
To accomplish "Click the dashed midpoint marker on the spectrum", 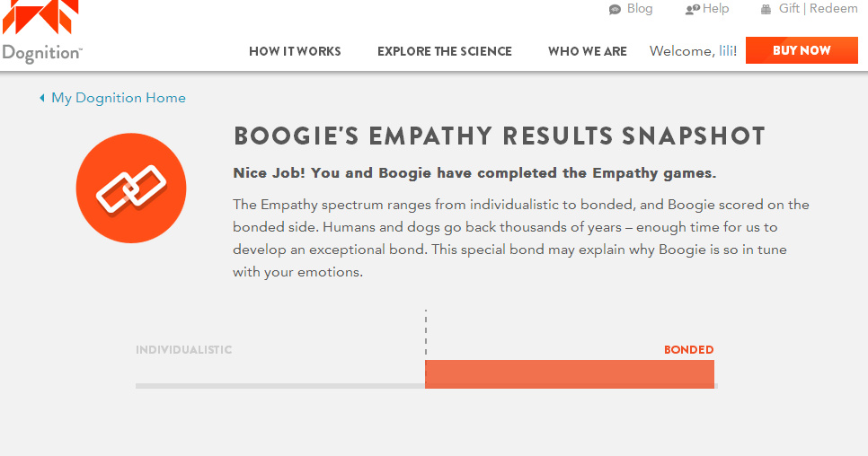I will click(426, 333).
